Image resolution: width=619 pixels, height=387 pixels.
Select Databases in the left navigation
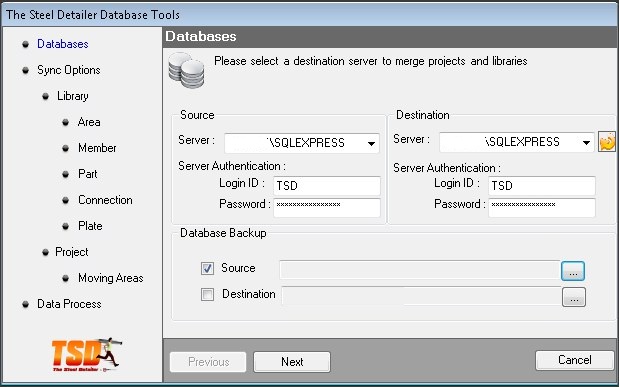63,44
